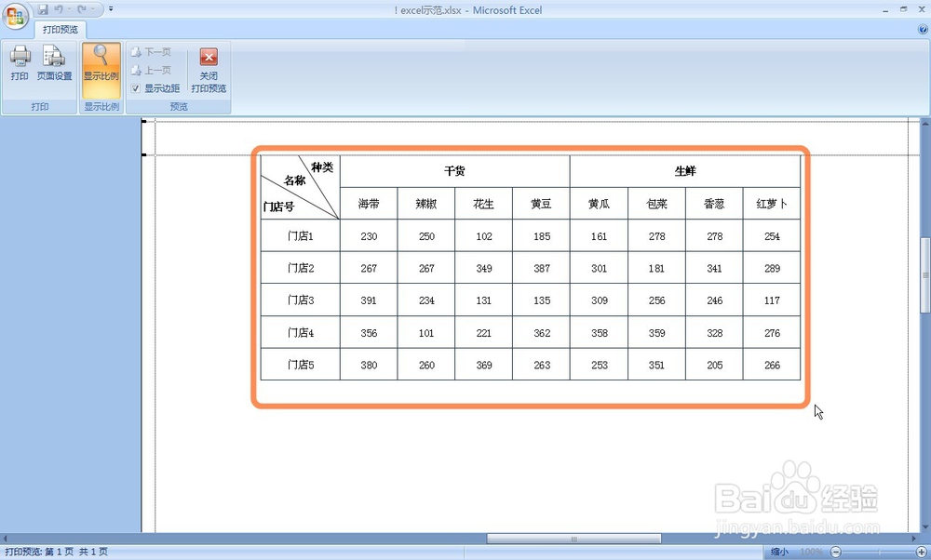
Task: Open the Office Button menu
Action: (x=15, y=15)
